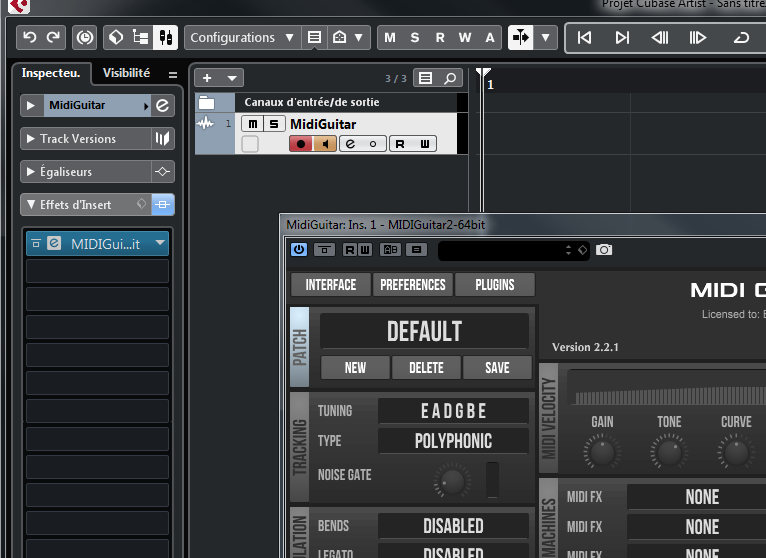Collapse the Effets d'Insert section
766x558 pixels.
point(31,205)
